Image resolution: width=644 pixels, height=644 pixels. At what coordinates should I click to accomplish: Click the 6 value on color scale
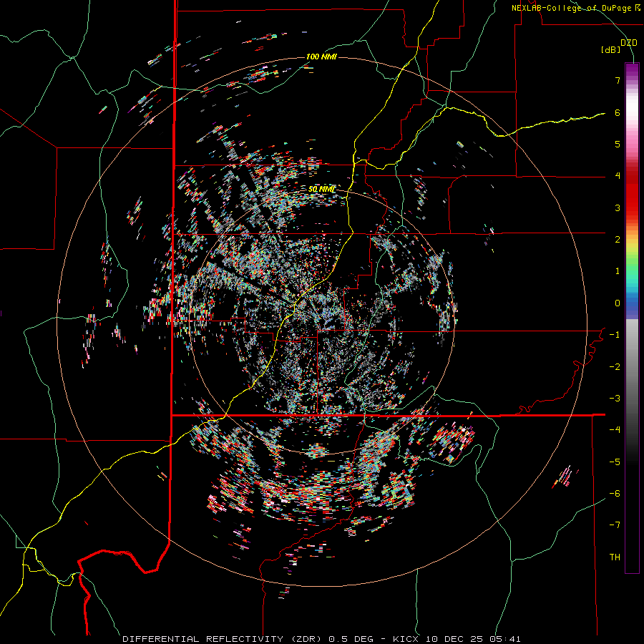[618, 112]
